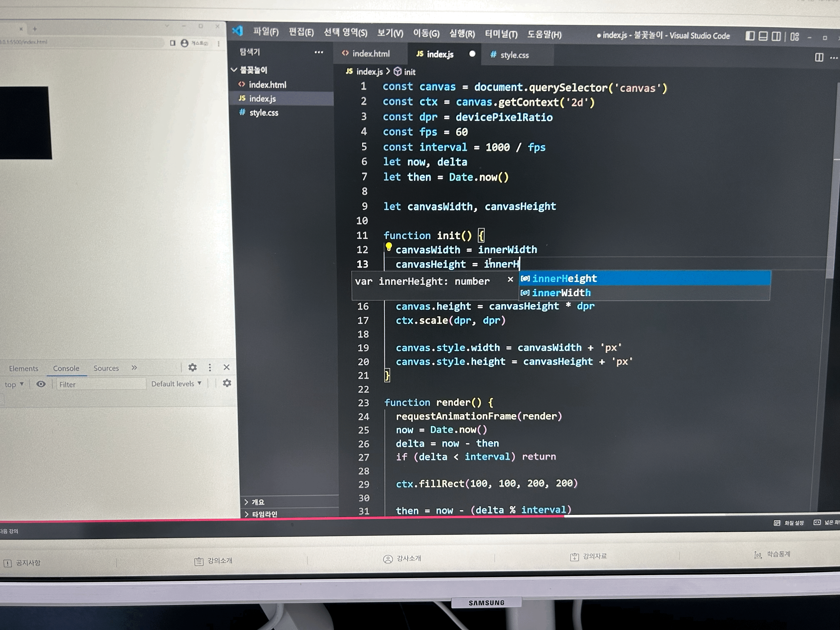
Task: Show more DevTools tabs chevron
Action: tap(134, 367)
